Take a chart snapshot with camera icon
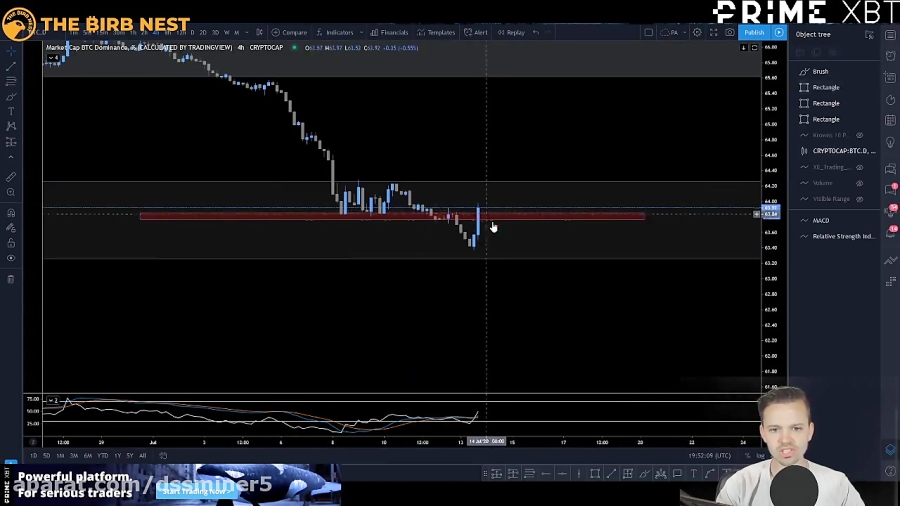900x506 pixels. click(730, 33)
